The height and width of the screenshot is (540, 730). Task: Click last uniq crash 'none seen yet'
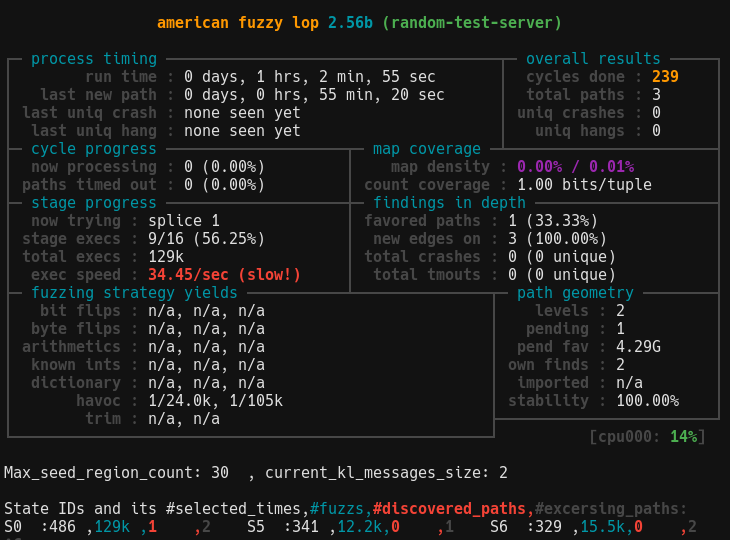tap(242, 113)
